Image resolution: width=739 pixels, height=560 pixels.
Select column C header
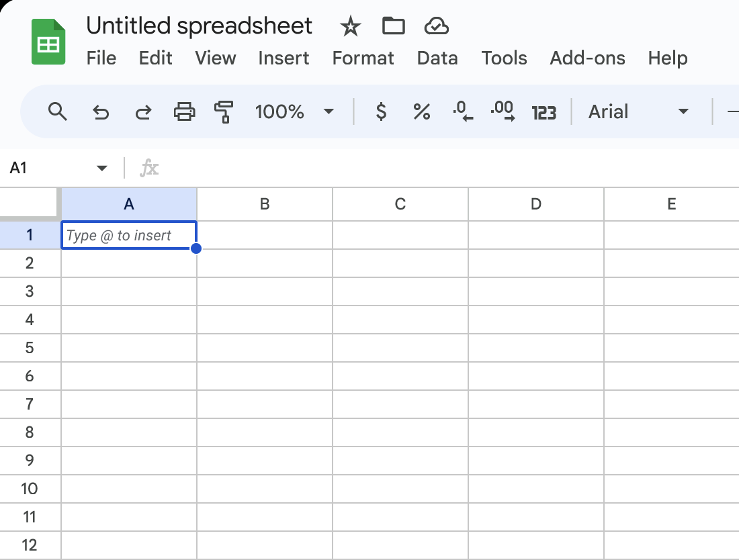pos(400,204)
